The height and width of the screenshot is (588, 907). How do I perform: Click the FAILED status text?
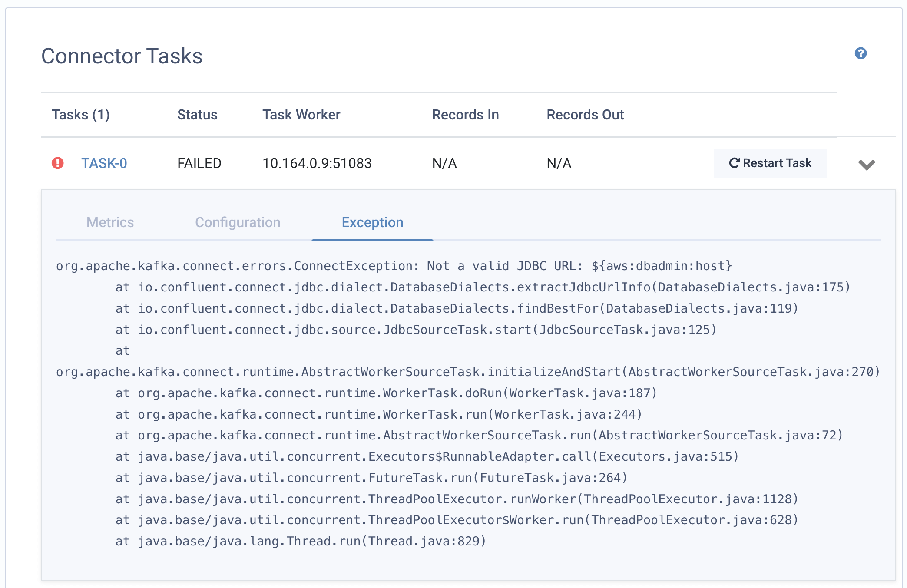click(199, 163)
